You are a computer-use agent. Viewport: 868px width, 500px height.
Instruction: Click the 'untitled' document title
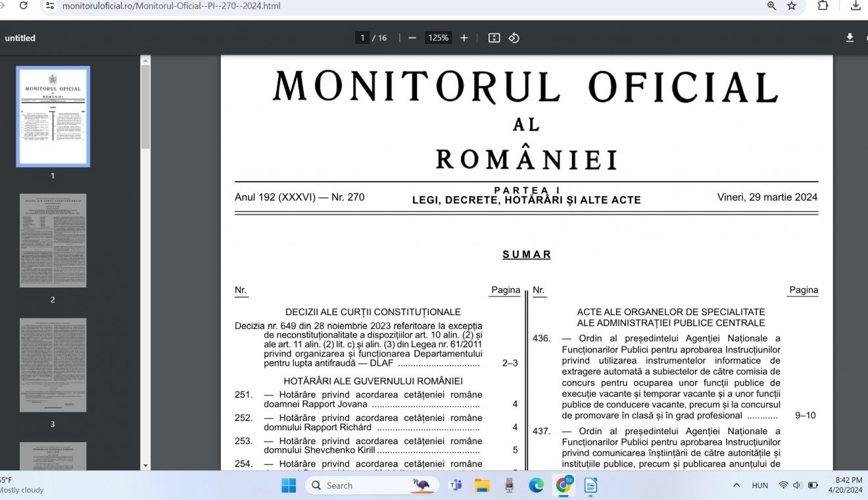20,38
